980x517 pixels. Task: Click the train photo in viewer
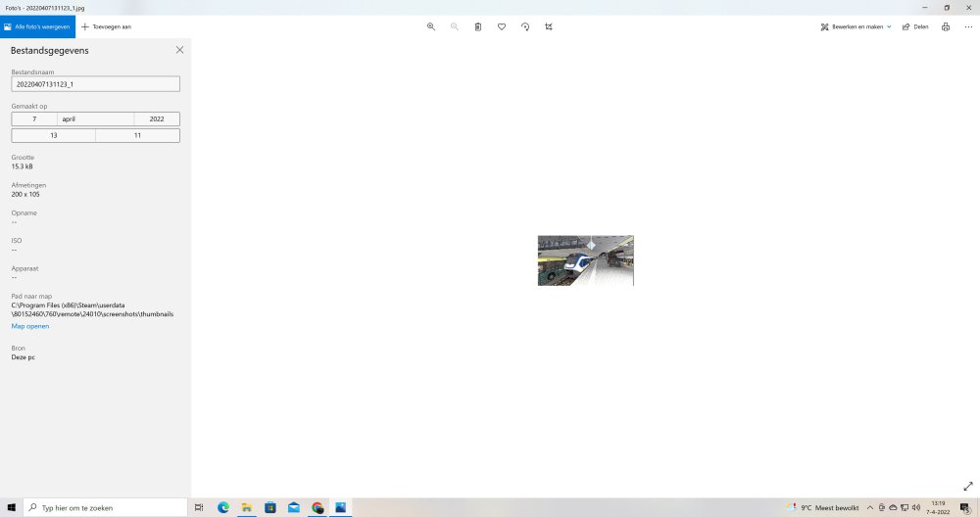pos(585,260)
